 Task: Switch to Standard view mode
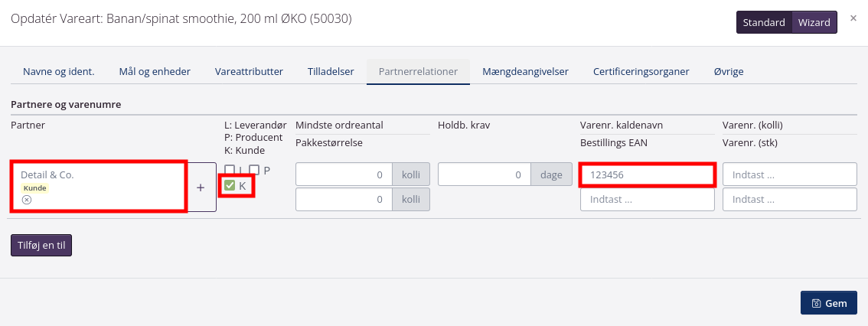pos(764,22)
